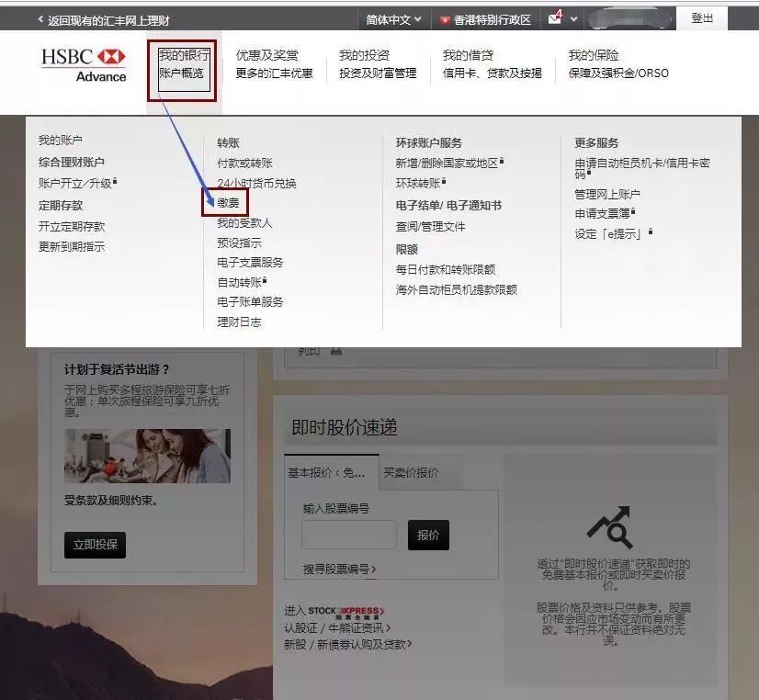
Task: Go back via 返回现有的汇丰网上理财 link
Action: pyautogui.click(x=104, y=20)
